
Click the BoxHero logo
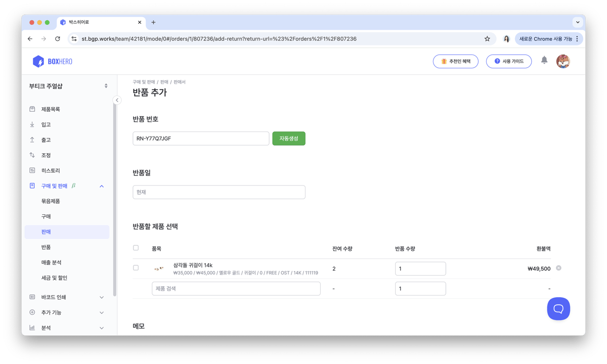pos(53,61)
